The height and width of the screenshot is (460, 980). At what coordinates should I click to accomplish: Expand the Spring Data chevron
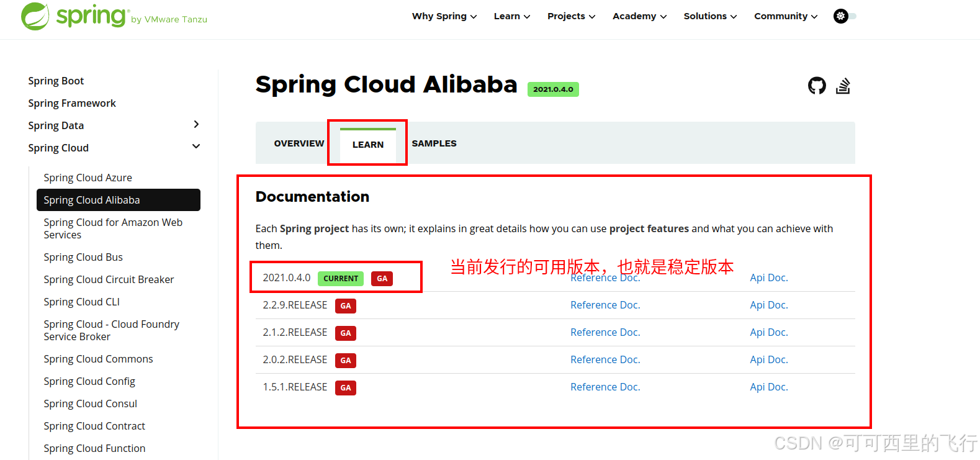coord(196,124)
